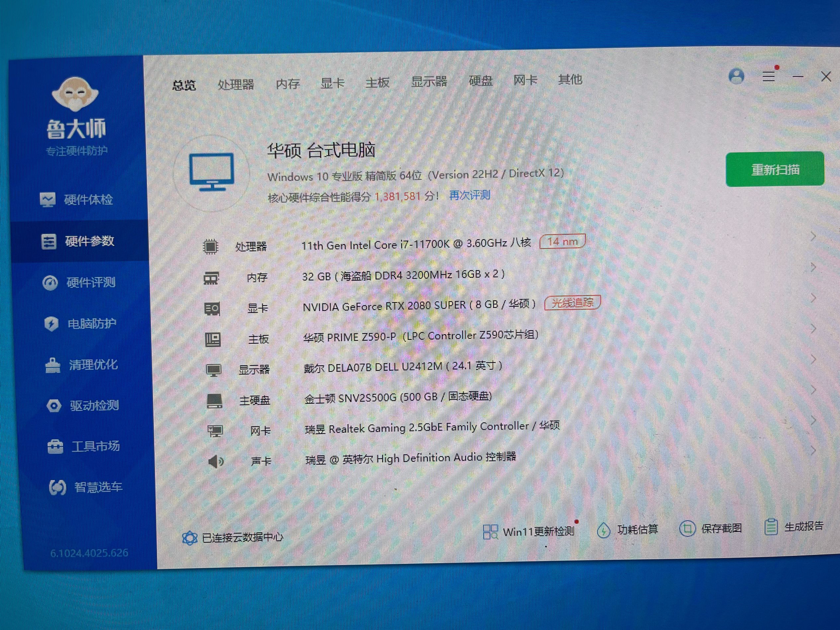Open Win11更新检测 update check
The width and height of the screenshot is (840, 630).
[528, 531]
